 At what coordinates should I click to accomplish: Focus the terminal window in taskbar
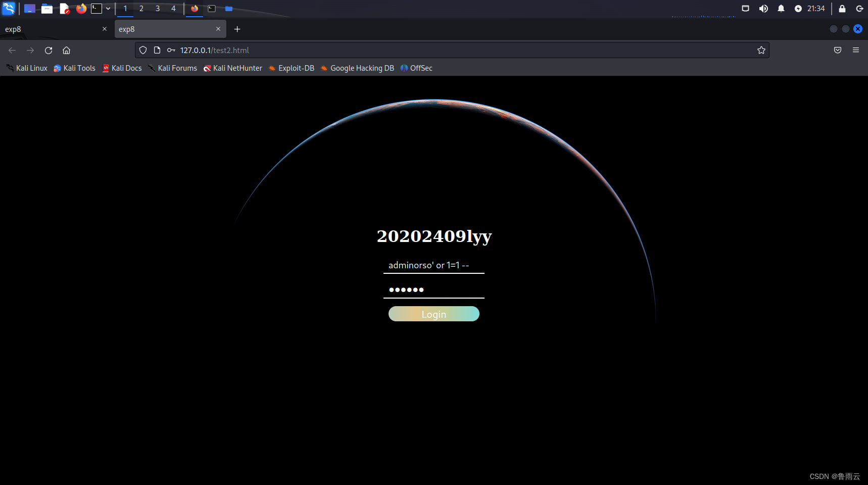tap(212, 9)
